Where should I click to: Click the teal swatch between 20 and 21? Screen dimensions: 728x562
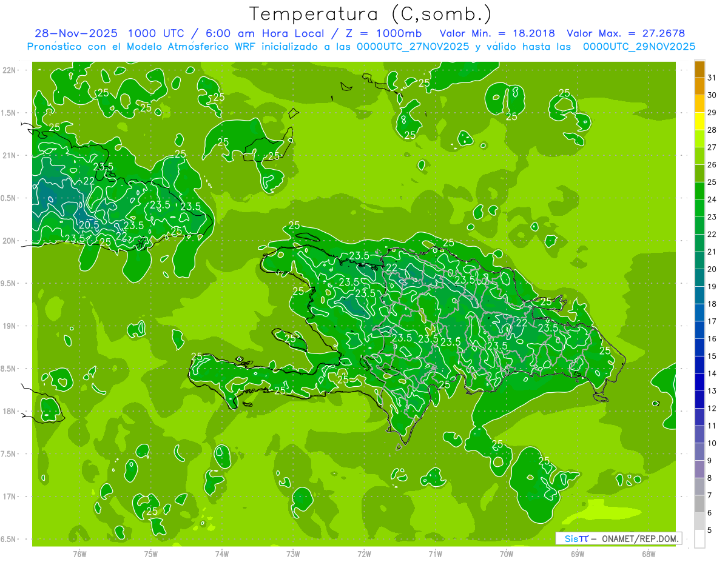[x=699, y=261]
